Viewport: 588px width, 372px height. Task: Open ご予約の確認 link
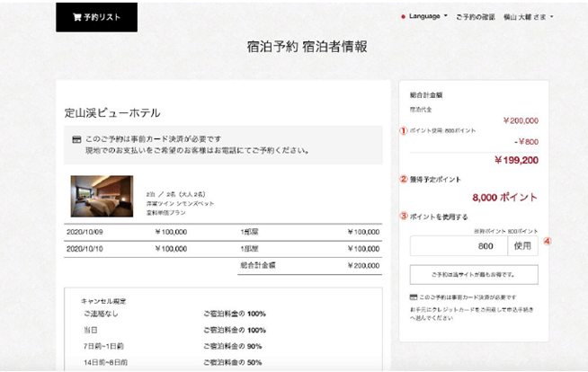475,17
